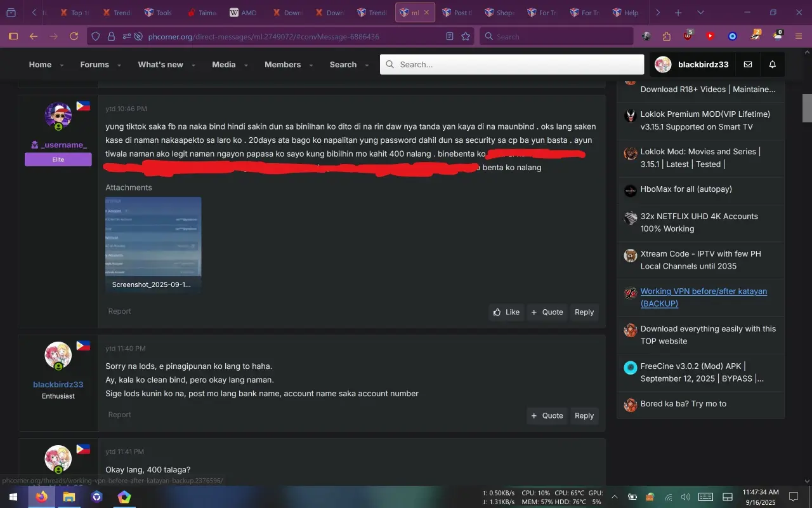Report the 11:40 PM blackbirdz33 message
Image resolution: width=812 pixels, height=508 pixels.
pyautogui.click(x=119, y=414)
